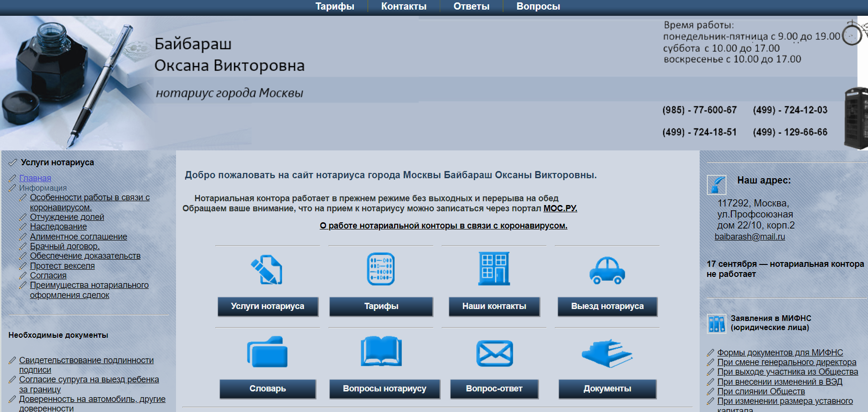Click the abacus icon above Тарифы
The height and width of the screenshot is (412, 868).
pos(381,269)
